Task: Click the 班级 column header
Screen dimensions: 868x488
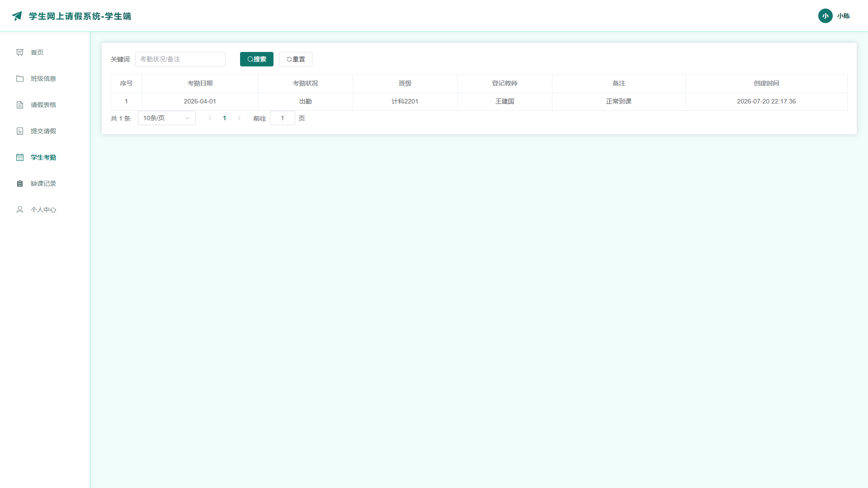Action: pyautogui.click(x=405, y=83)
